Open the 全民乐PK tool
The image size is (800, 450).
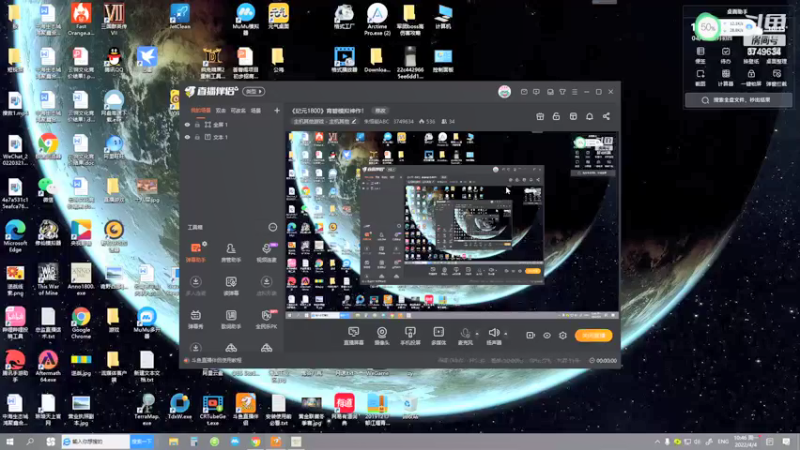266,319
